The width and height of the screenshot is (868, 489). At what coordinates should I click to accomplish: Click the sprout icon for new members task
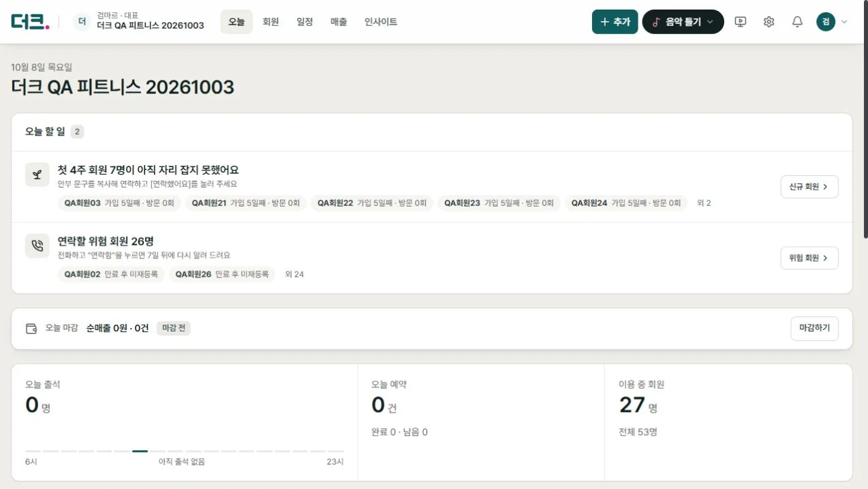tap(37, 175)
